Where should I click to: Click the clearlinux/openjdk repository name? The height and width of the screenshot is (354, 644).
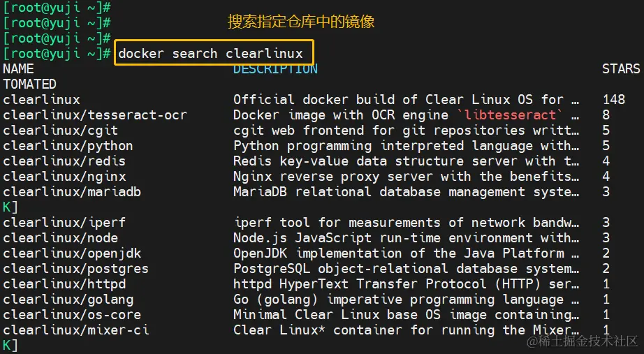(72, 253)
